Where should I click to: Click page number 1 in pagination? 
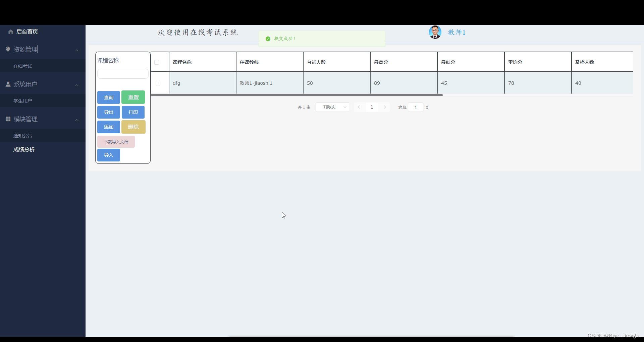pyautogui.click(x=372, y=107)
